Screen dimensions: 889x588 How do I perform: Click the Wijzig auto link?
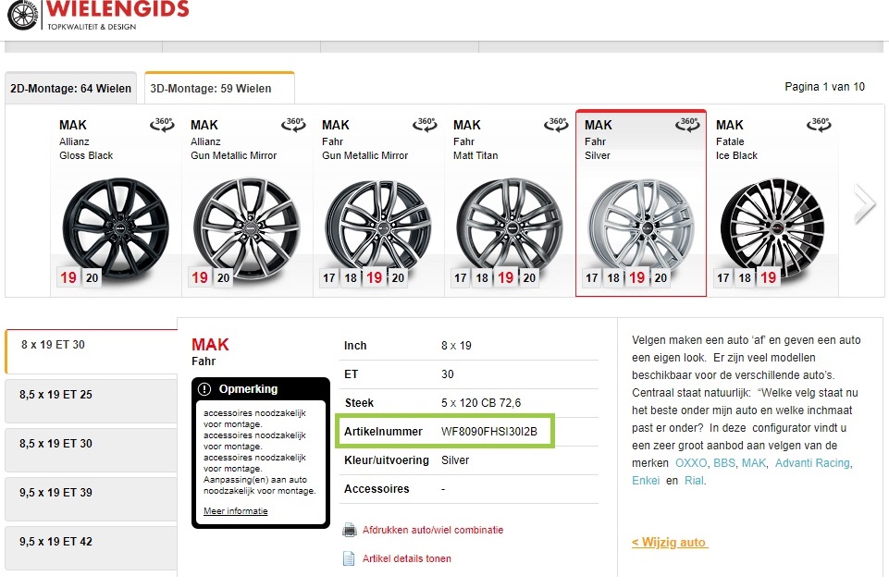pyautogui.click(x=670, y=542)
